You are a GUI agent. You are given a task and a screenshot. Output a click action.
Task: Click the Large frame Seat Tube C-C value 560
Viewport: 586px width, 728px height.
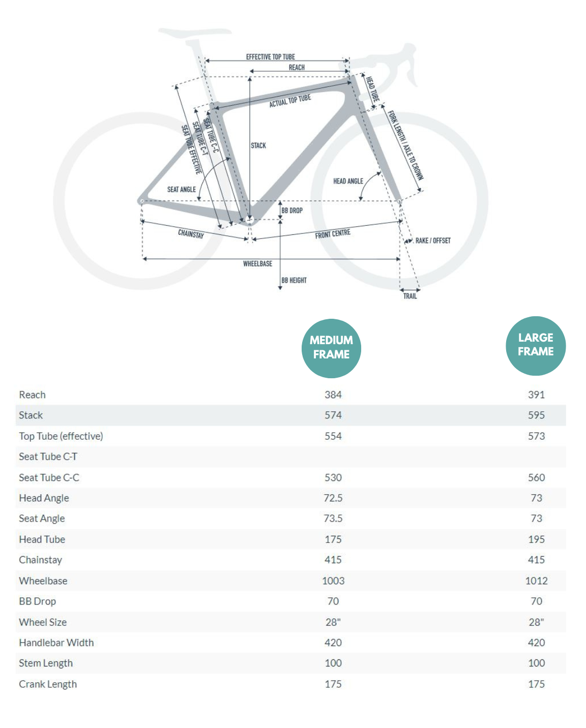tap(536, 478)
